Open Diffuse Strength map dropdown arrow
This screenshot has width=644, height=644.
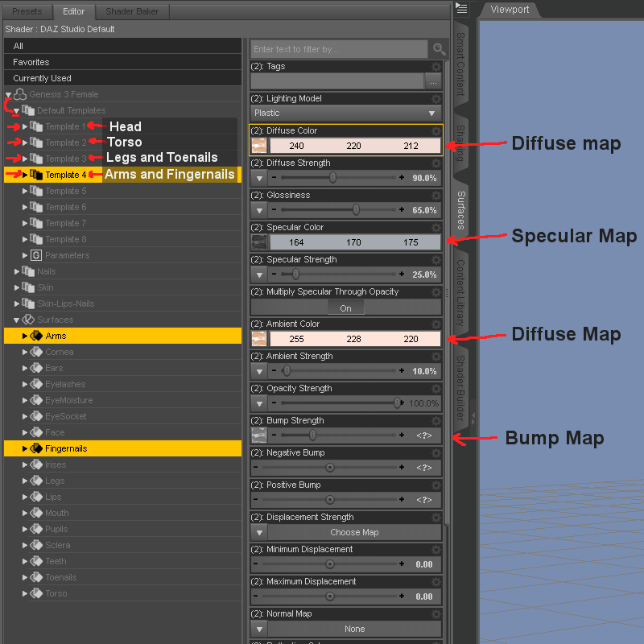[259, 178]
